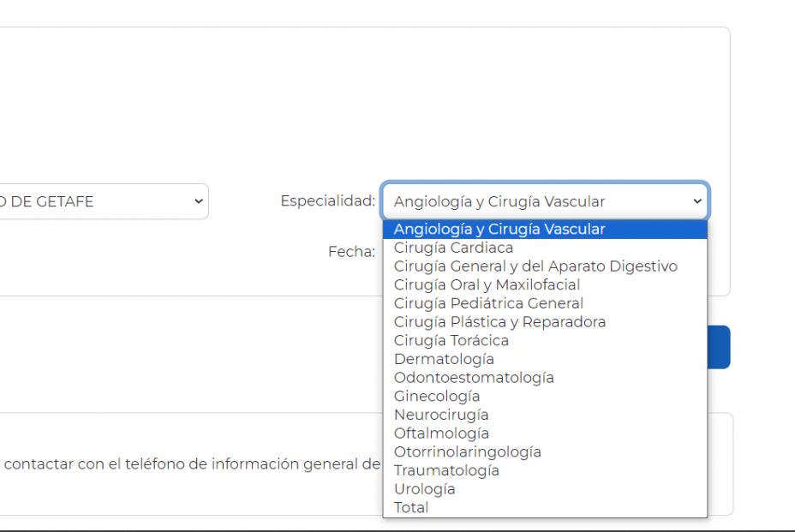Select Odontoestomatología option
The height and width of the screenshot is (532, 795).
coord(474,378)
